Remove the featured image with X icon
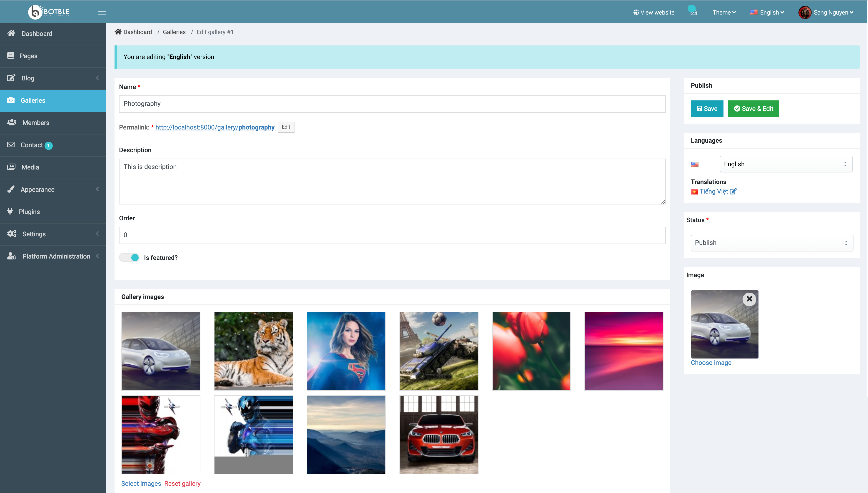The image size is (868, 493). pyautogui.click(x=749, y=299)
